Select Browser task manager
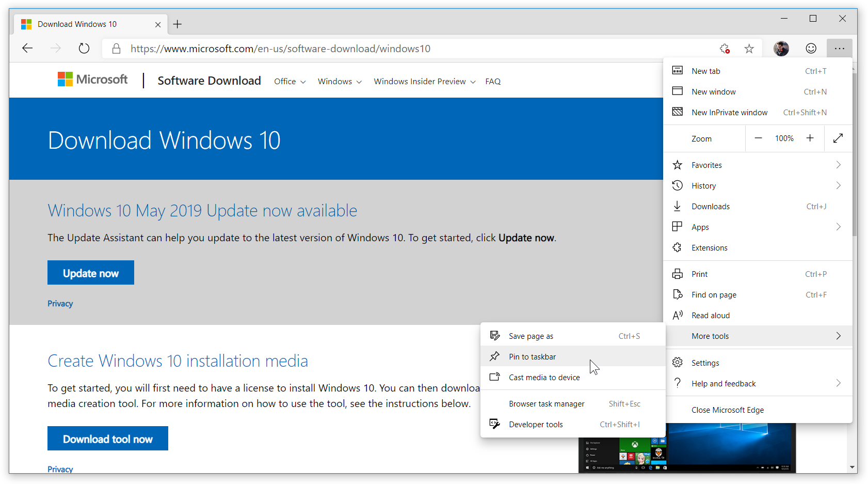 tap(573, 403)
